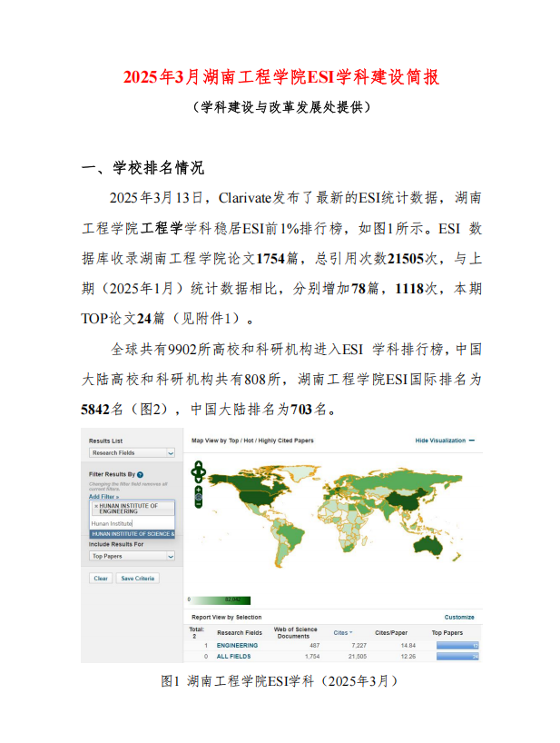The height and width of the screenshot is (743, 560).
Task: Open the Results List Research Fields dropdown
Action: pyautogui.click(x=132, y=452)
